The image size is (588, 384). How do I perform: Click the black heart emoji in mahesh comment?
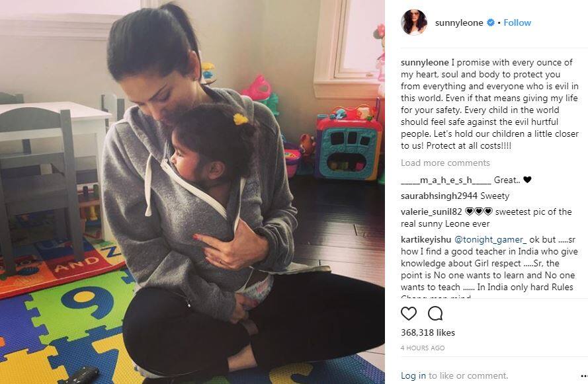(527, 180)
